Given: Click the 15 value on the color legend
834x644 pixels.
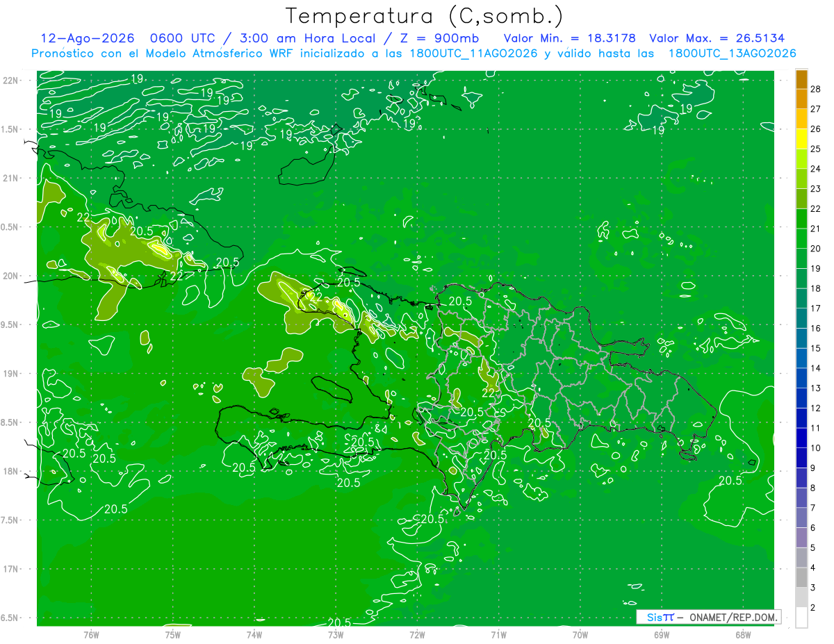Looking at the screenshot, I should coord(816,348).
